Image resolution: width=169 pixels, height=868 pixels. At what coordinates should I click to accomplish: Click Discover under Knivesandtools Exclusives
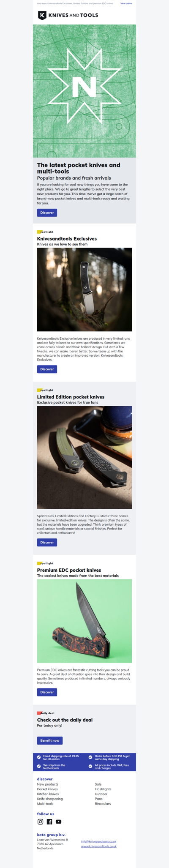pyautogui.click(x=47, y=369)
